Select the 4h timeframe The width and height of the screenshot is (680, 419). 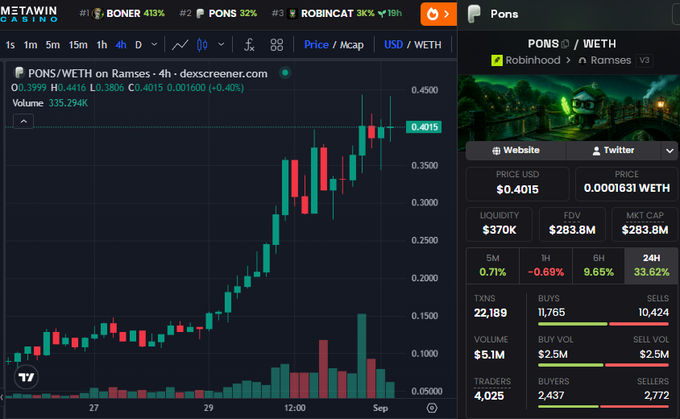coord(121,45)
